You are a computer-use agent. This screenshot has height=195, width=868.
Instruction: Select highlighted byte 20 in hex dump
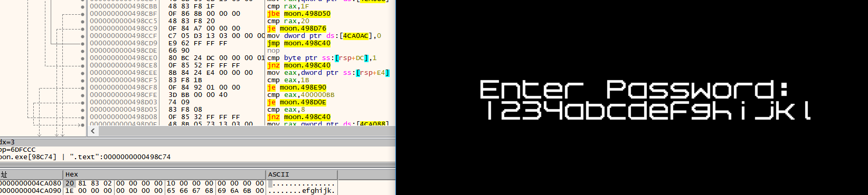(70, 183)
